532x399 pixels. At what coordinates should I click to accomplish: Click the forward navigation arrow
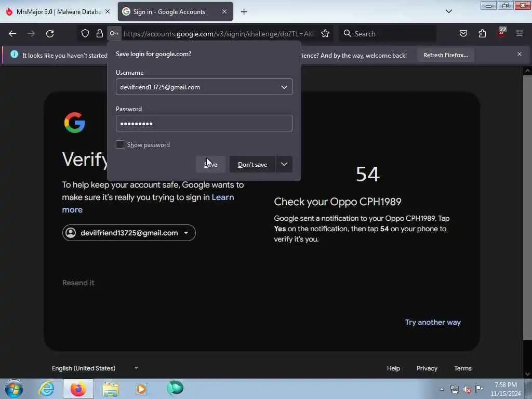[x=31, y=34]
